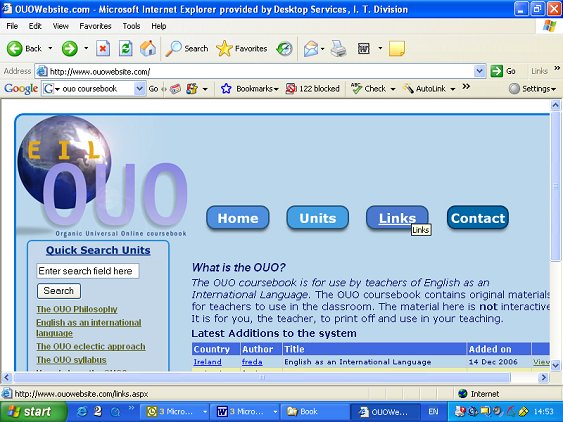This screenshot has width=563, height=422.
Task: Open the AutoLink dropdown arrow
Action: pos(453,89)
